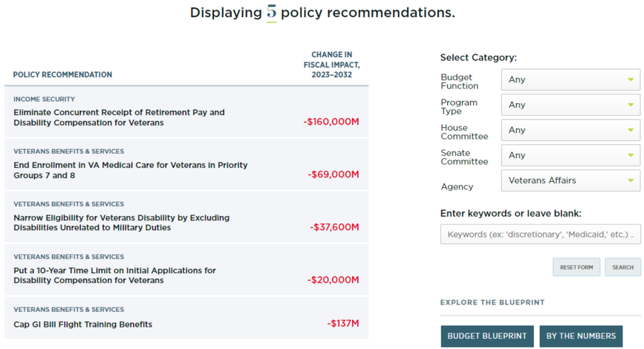The width and height of the screenshot is (644, 349).
Task: Click the Change in Fiscal Impact column header
Action: tap(331, 64)
